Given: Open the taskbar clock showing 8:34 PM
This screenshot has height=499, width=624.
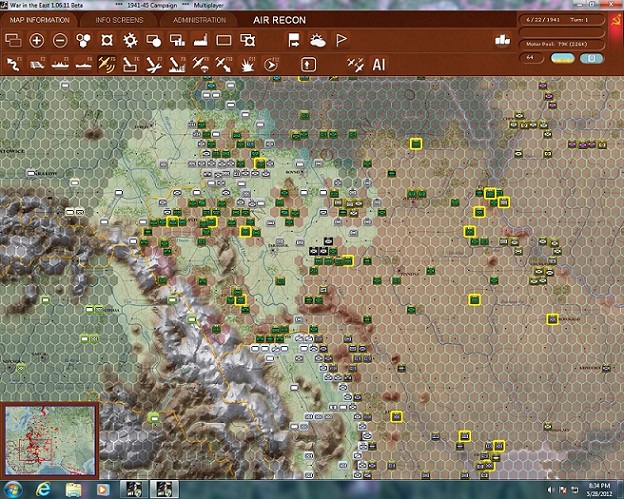Looking at the screenshot, I should point(601,489).
